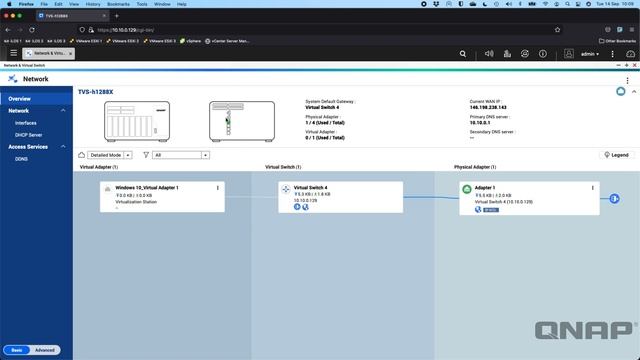Open the dashboard gauge icon
The width and height of the screenshot is (640, 360).
coord(630,53)
